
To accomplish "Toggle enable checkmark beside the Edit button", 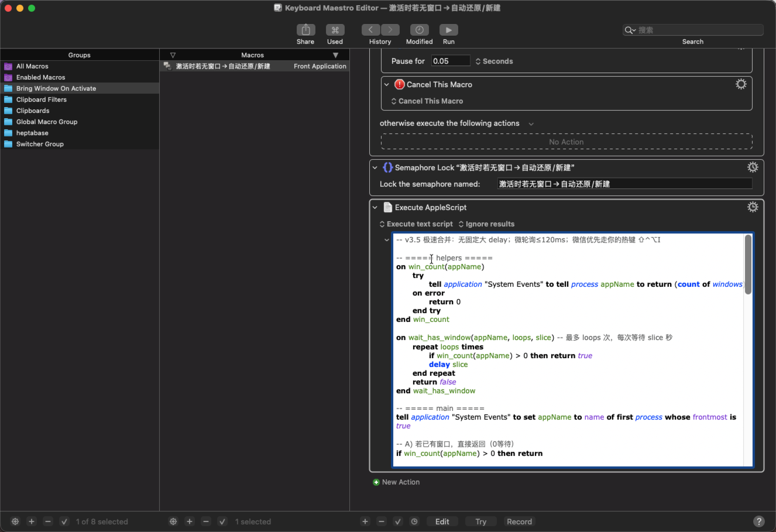I will (398, 521).
